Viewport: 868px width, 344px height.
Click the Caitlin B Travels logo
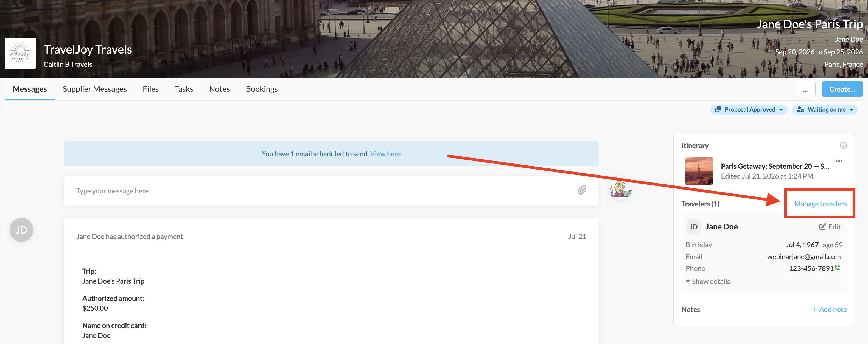(x=20, y=53)
